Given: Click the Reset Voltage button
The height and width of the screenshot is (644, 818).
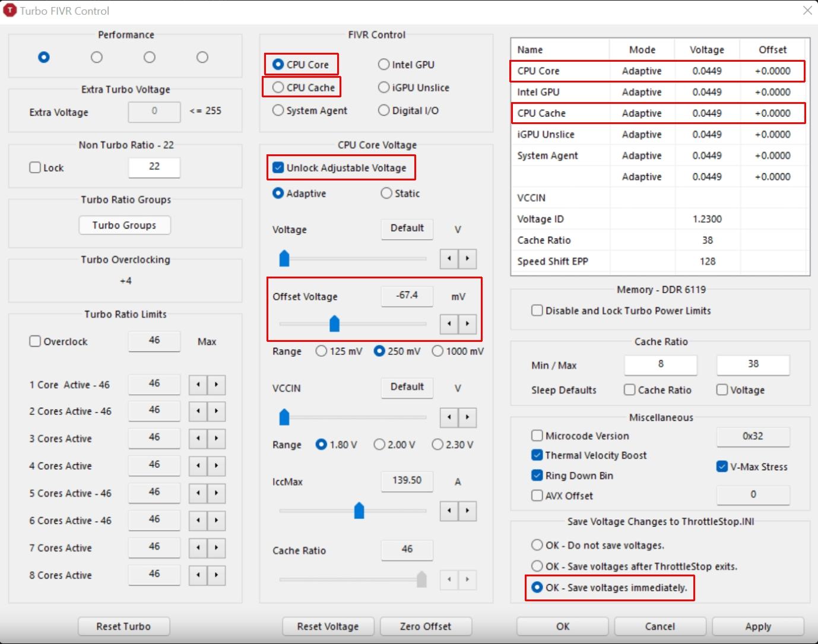Looking at the screenshot, I should coord(328,626).
